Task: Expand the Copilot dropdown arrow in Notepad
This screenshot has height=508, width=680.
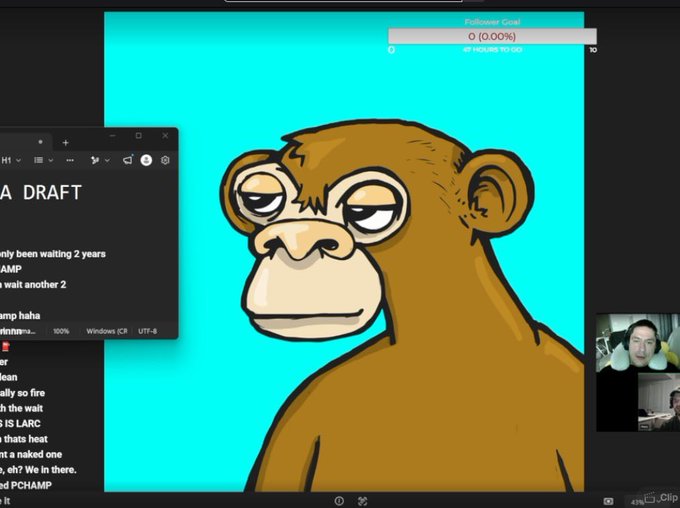Action: (x=107, y=161)
